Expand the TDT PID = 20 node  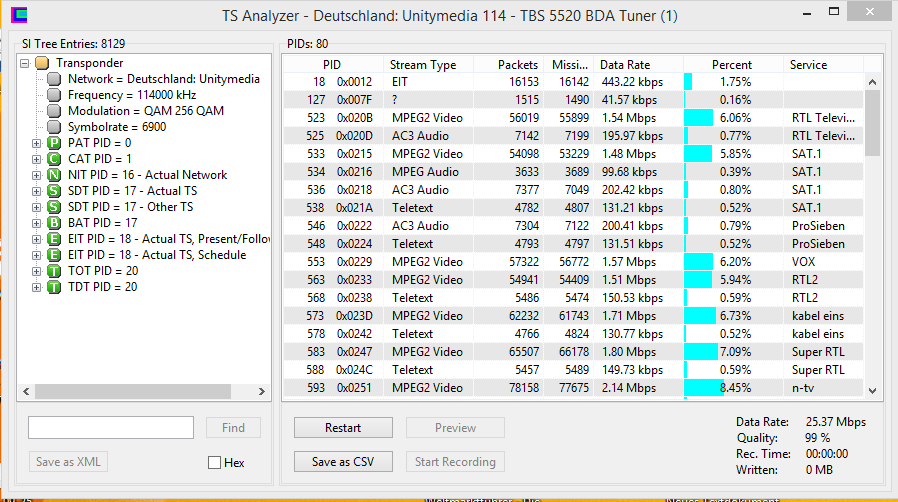coord(37,287)
